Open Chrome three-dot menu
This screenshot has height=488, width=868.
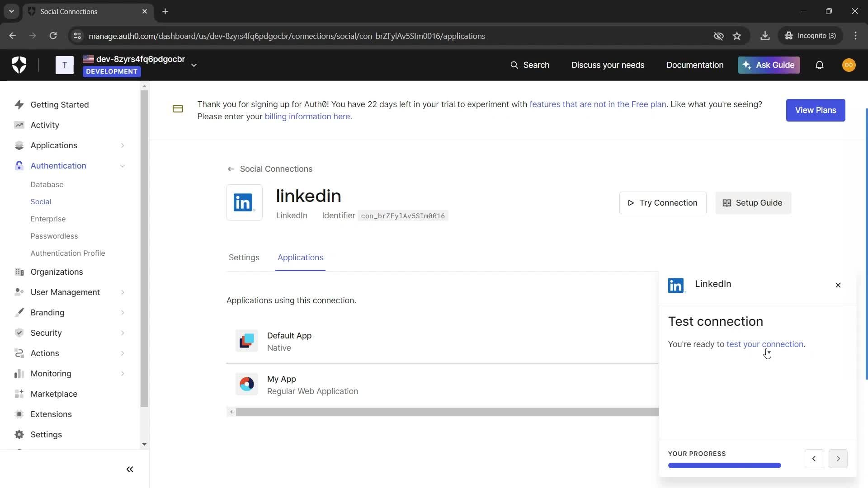click(855, 36)
